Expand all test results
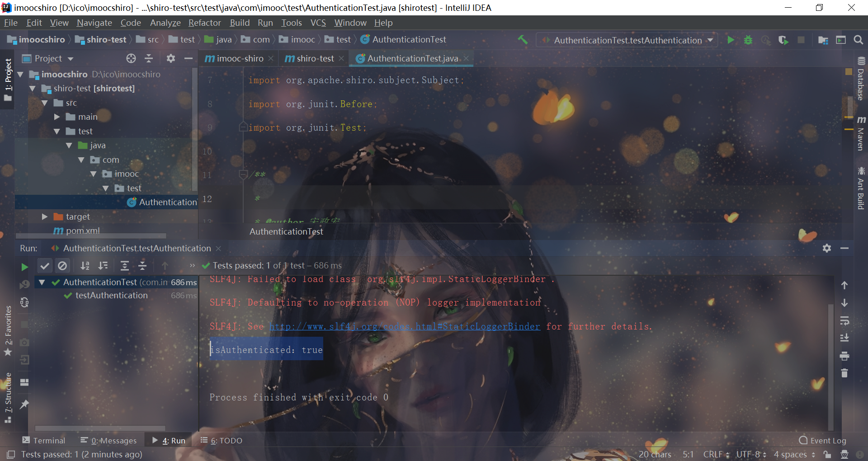 (x=125, y=266)
